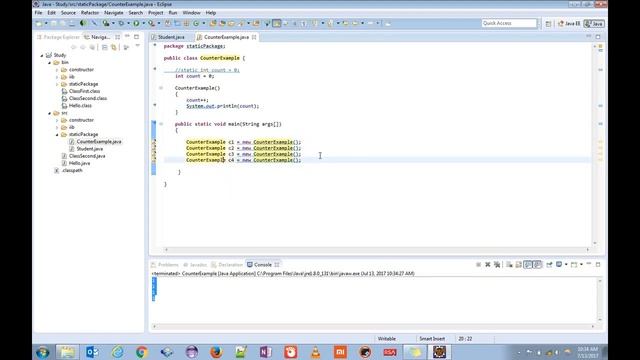Click the New file toolbar icon

tap(39, 23)
